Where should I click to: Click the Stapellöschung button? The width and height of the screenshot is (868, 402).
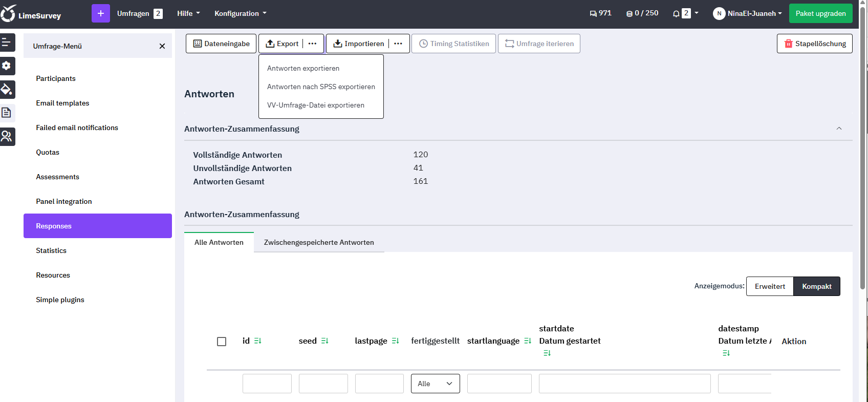[x=814, y=44]
